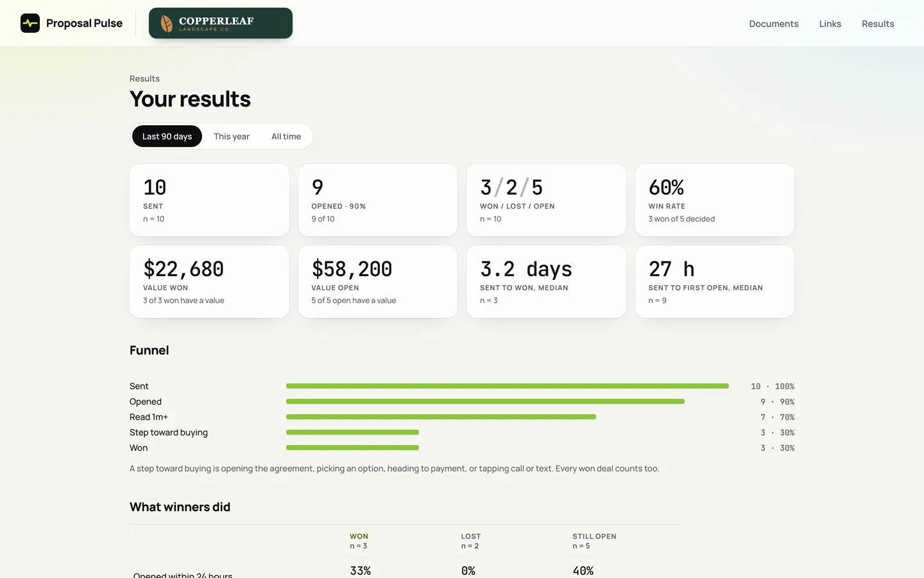Viewport: 924px width, 578px height.
Task: Click the 3.2 days Sent to Won card
Action: click(546, 281)
